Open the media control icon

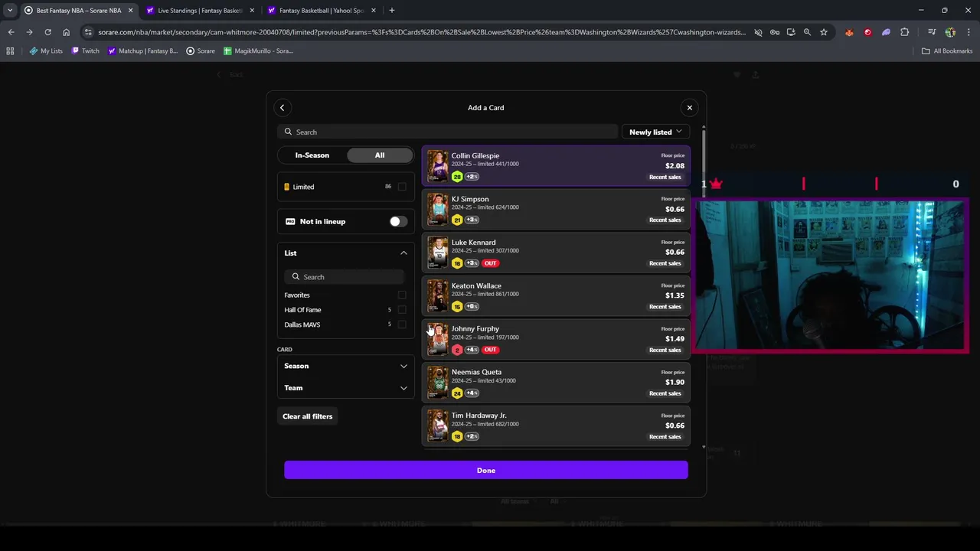click(932, 32)
